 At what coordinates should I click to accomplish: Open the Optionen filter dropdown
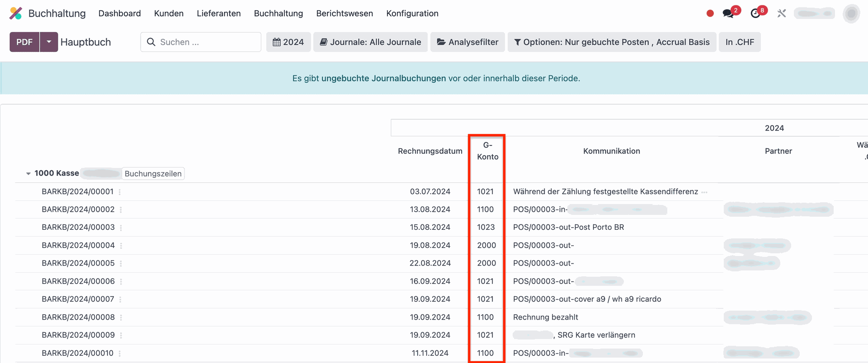coord(612,42)
